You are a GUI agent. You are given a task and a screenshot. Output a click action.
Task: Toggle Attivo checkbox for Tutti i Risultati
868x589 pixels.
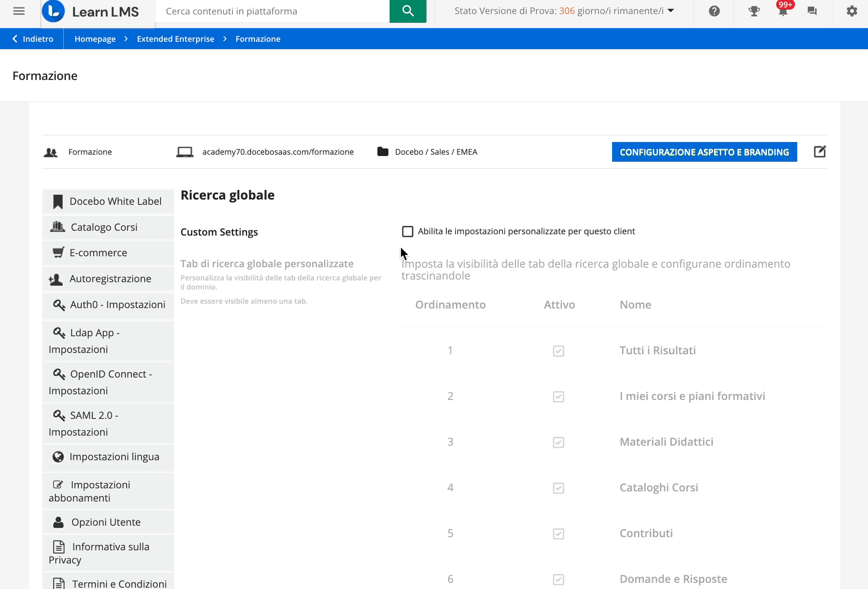[x=558, y=351]
